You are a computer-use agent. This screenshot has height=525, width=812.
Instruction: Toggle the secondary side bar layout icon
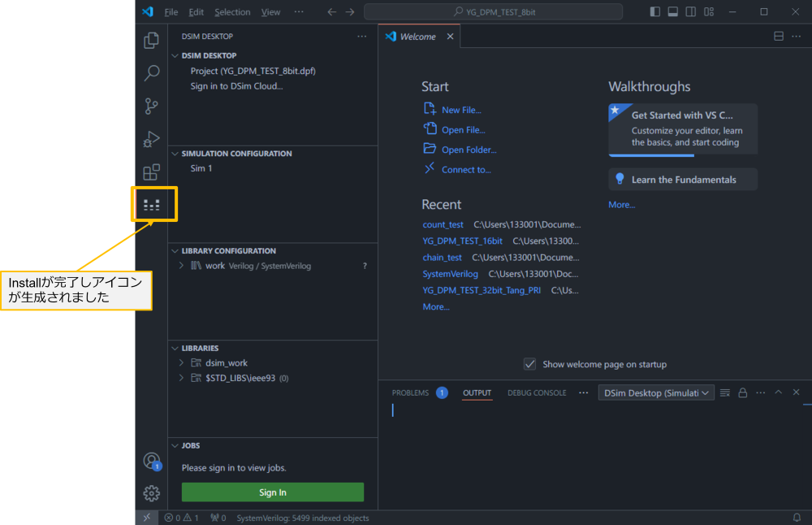[691, 12]
